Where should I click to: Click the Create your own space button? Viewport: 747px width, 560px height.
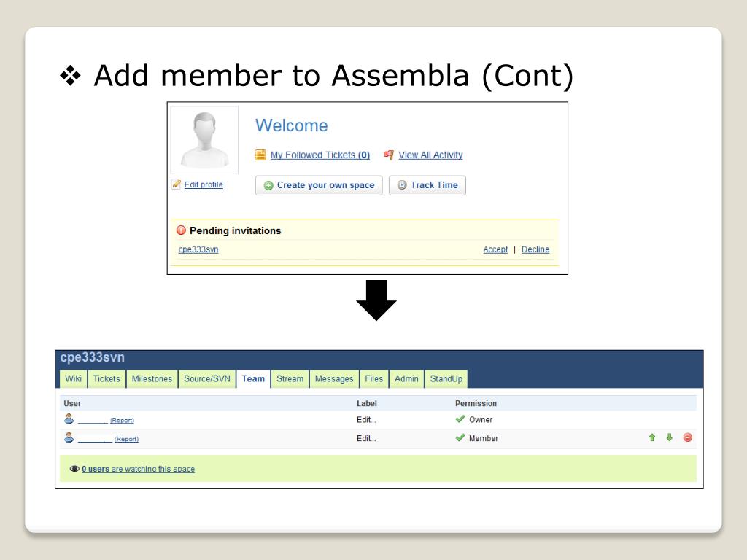(319, 185)
